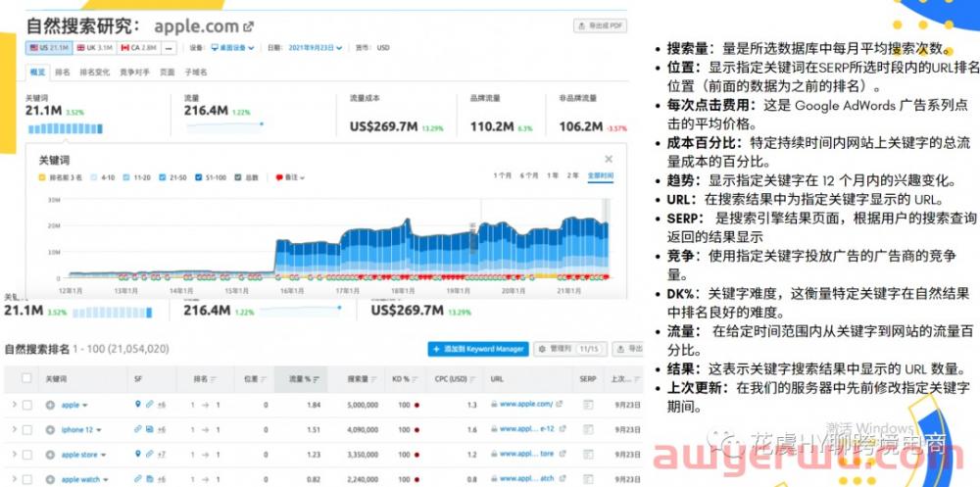Screen dimensions: 980x487
Task: Switch to the 排名变化 tab
Action: 94,72
